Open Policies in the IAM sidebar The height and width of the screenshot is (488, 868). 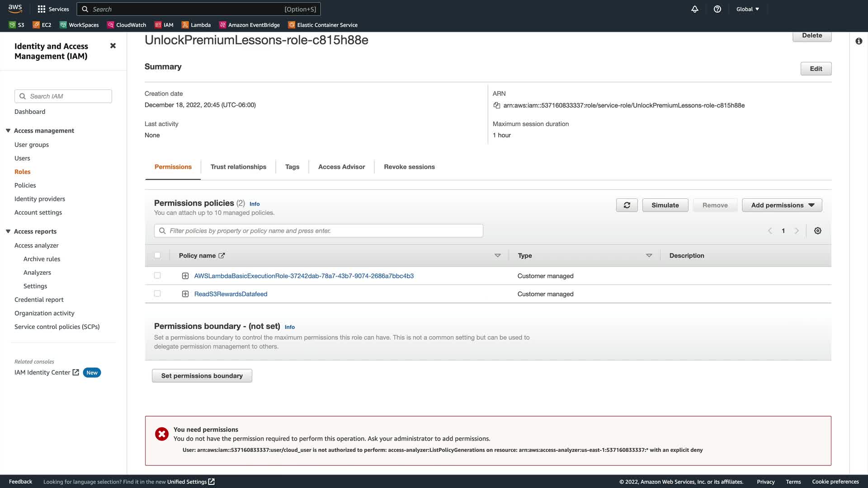tap(25, 185)
